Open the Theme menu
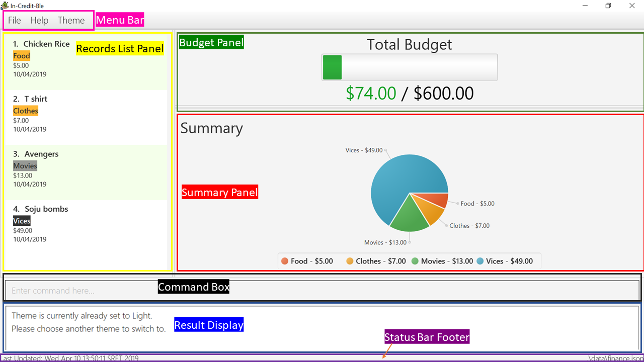This screenshot has height=362, width=644. (x=71, y=21)
